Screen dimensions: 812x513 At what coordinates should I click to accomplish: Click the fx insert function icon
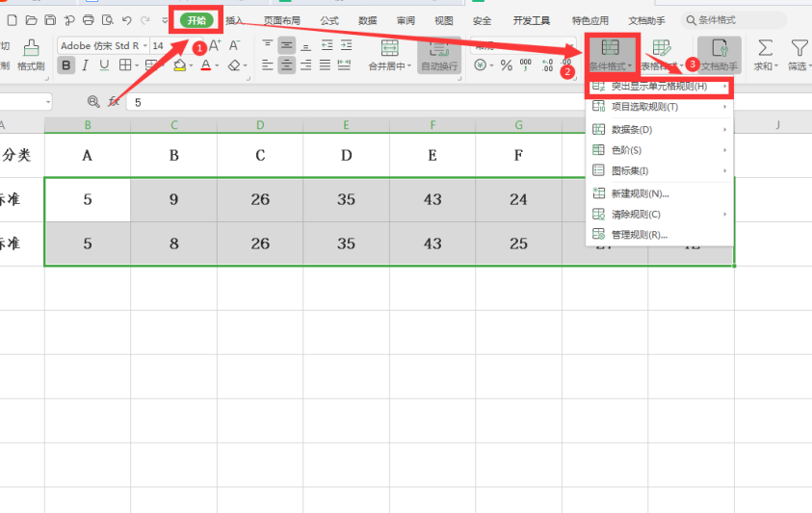click(x=114, y=102)
